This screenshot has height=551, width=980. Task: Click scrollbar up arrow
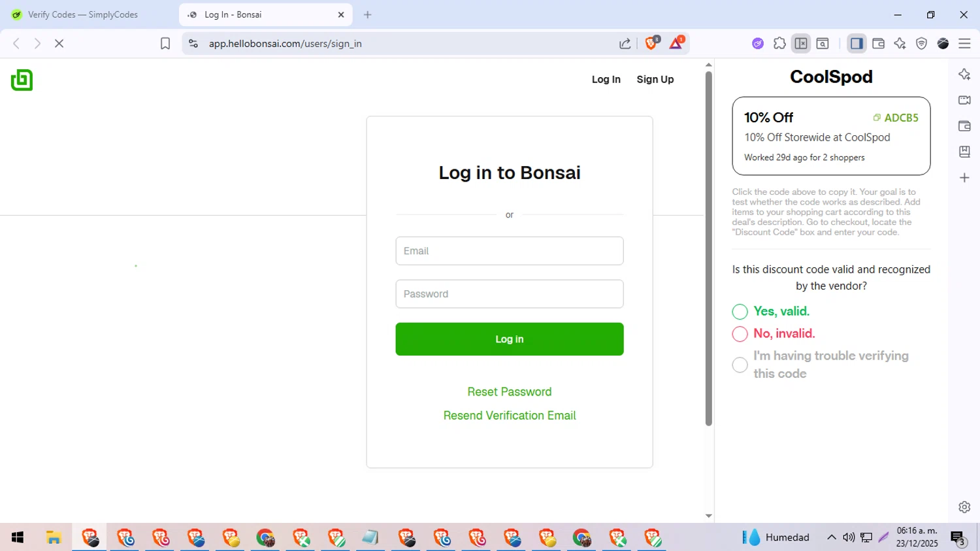coord(709,65)
